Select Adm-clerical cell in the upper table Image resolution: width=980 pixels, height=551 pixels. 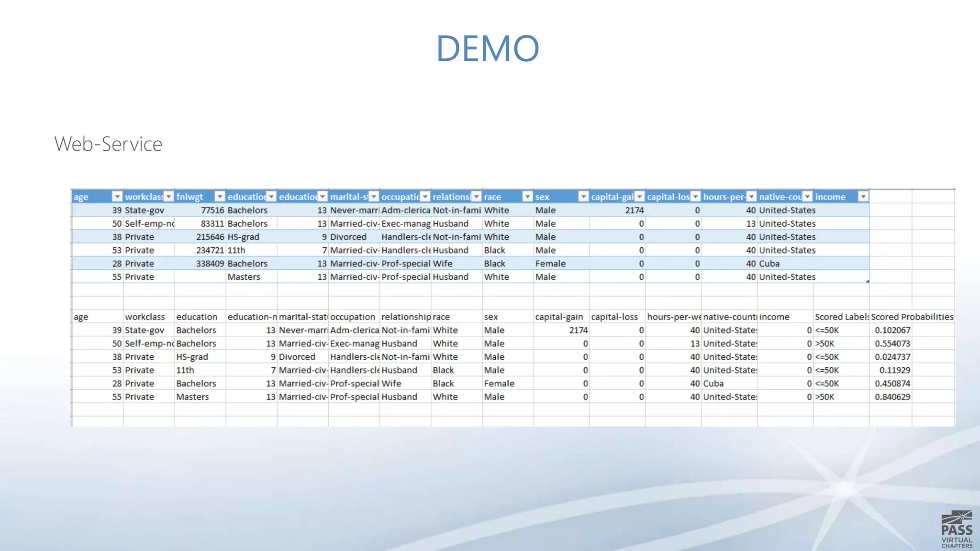click(405, 210)
